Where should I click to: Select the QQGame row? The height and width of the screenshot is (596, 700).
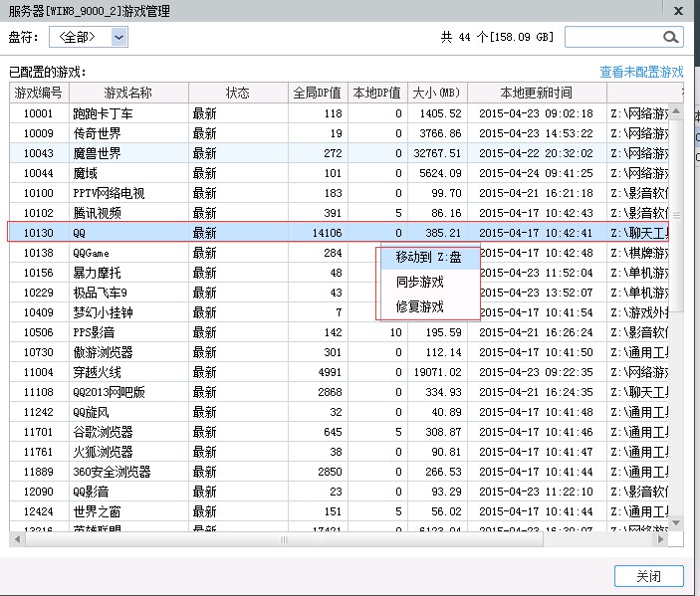click(339, 253)
